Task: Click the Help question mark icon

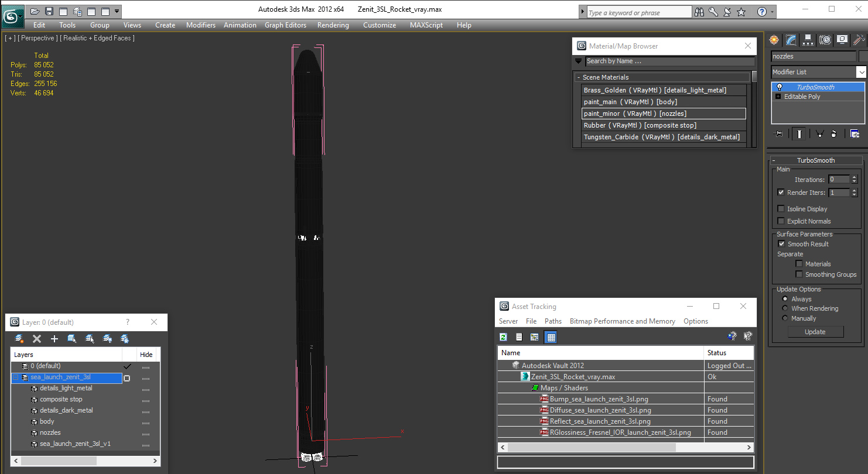Action: click(x=761, y=12)
